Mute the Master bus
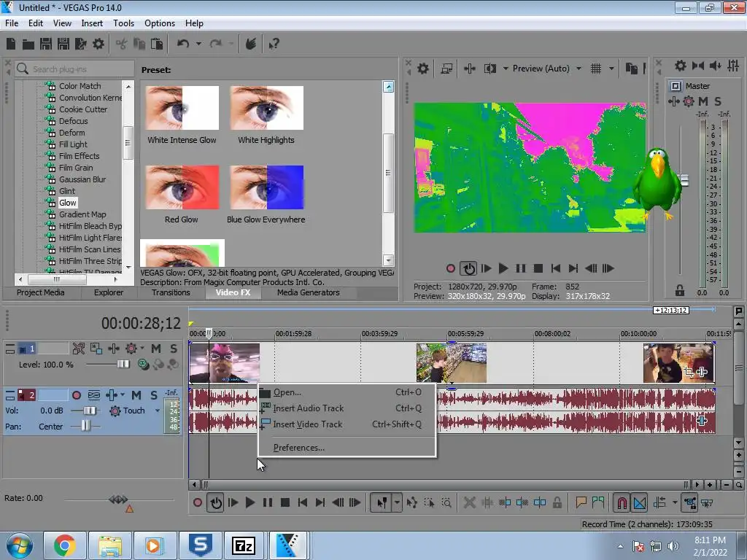Screen dimensions: 747x560 [x=703, y=101]
